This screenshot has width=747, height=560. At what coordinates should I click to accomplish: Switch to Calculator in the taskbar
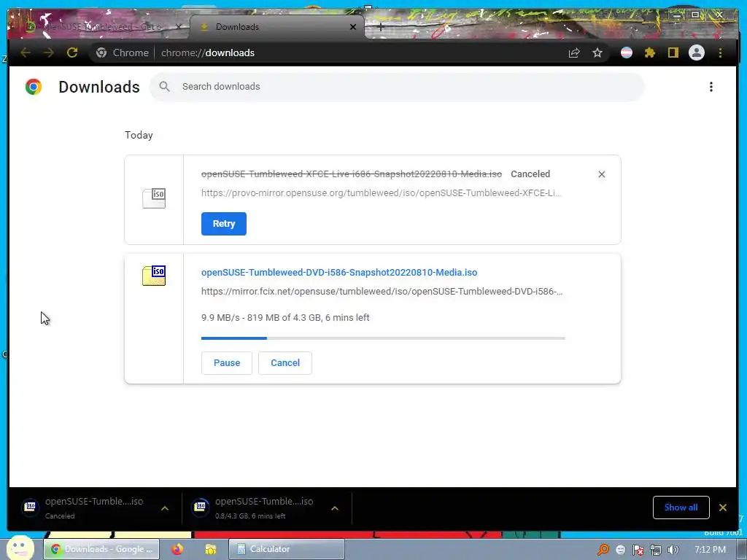coord(286,549)
